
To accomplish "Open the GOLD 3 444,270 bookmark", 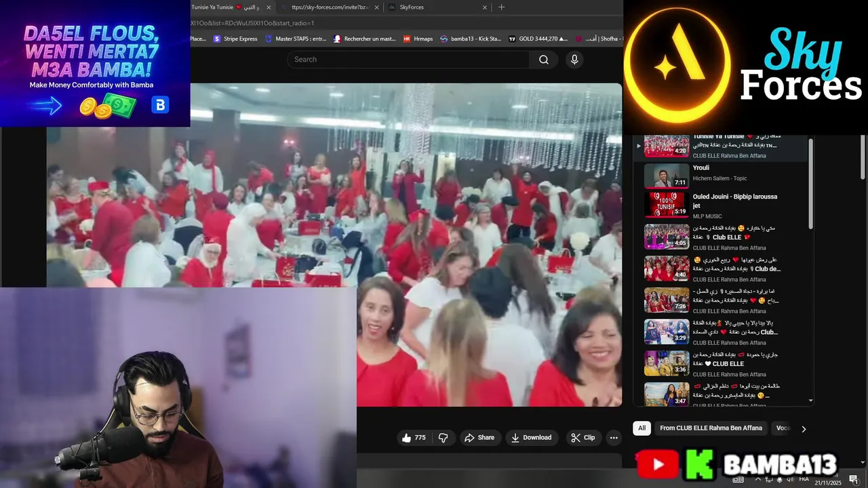I will pyautogui.click(x=538, y=39).
